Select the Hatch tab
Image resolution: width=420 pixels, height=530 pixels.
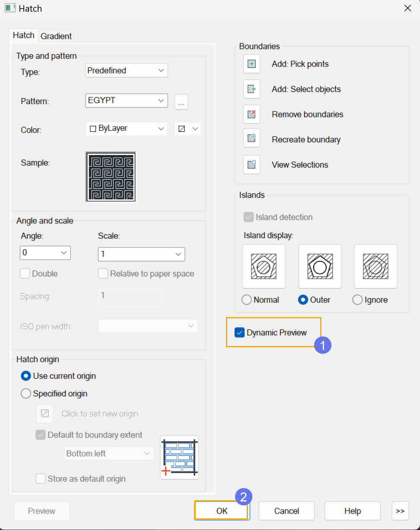coord(24,35)
